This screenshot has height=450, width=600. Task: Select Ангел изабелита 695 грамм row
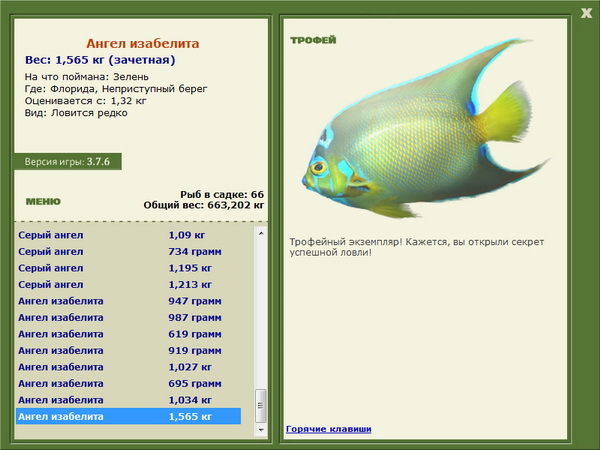pos(129,383)
